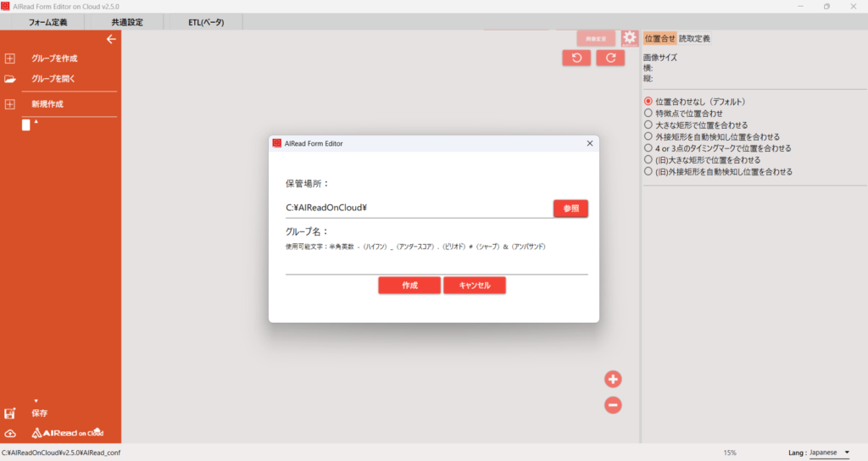Open the Lang Japanese dropdown
868x461 pixels.
[829, 453]
